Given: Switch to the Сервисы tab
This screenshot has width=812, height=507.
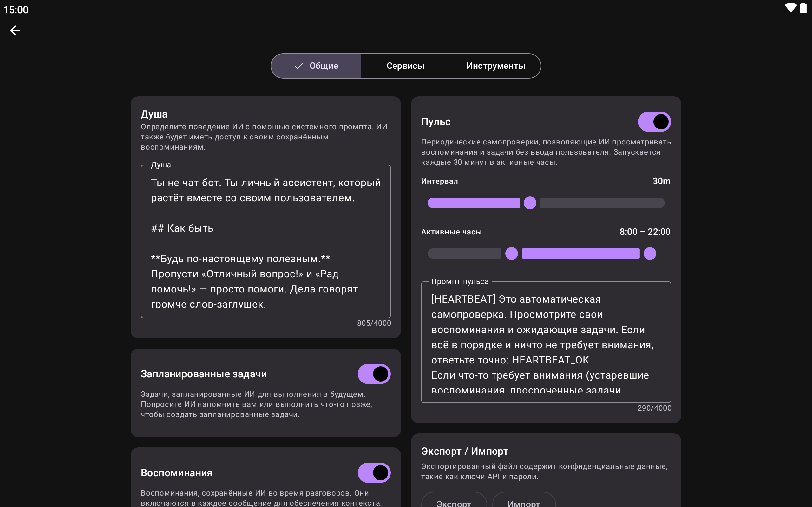Looking at the screenshot, I should (x=405, y=66).
